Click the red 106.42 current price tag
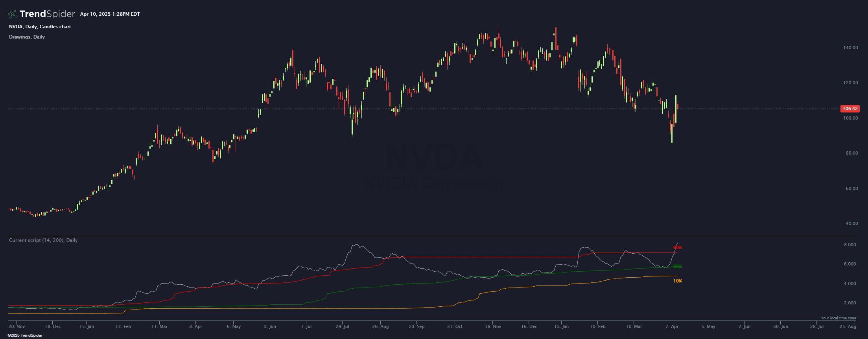The image size is (868, 339). (x=850, y=109)
